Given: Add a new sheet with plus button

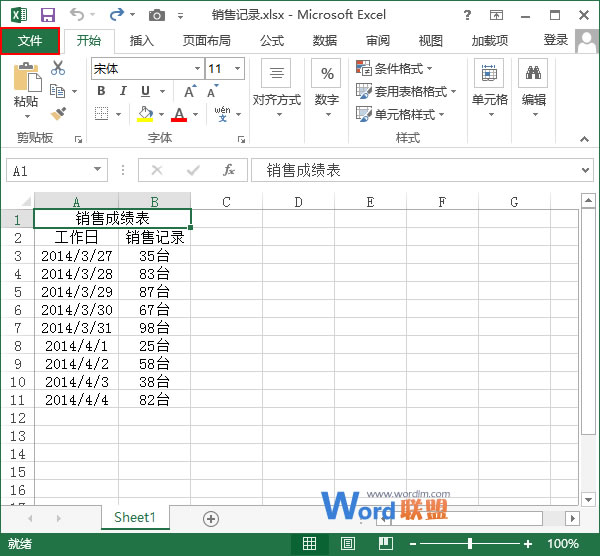Looking at the screenshot, I should pyautogui.click(x=211, y=519).
